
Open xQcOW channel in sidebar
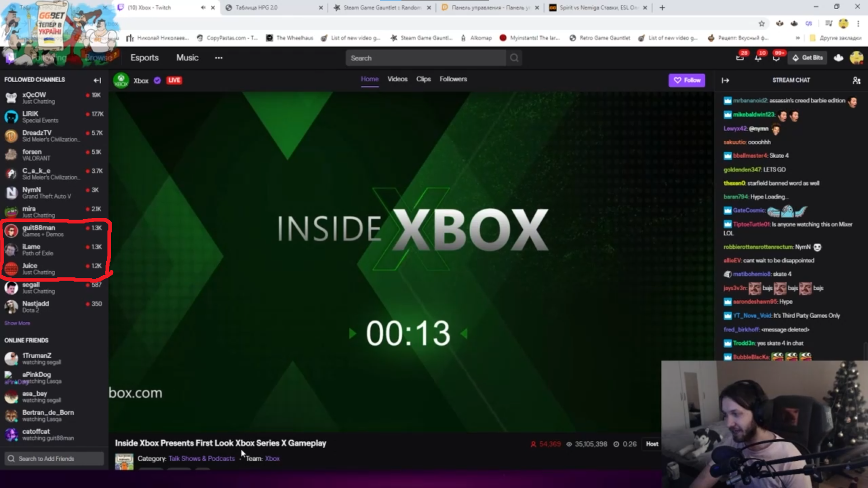pos(34,95)
